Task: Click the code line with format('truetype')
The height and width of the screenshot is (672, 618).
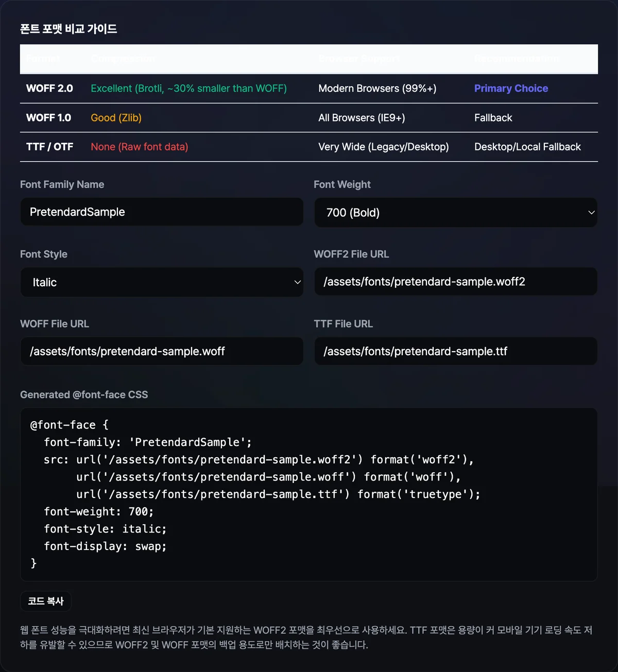Action: click(278, 494)
